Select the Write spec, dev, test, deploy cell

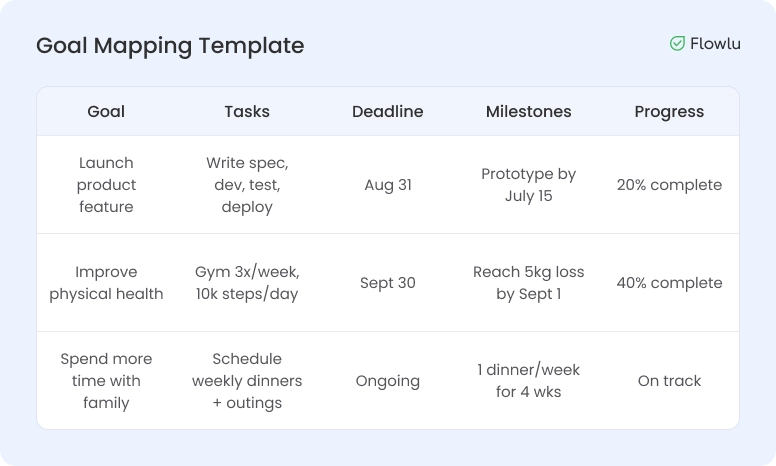pos(247,185)
